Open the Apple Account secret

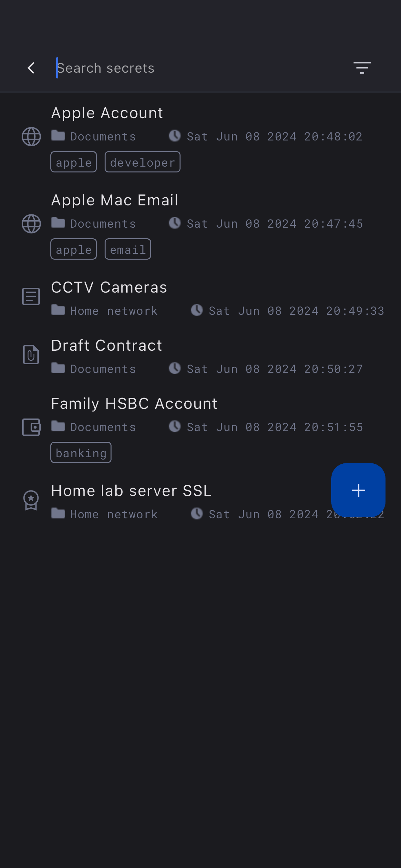(107, 113)
